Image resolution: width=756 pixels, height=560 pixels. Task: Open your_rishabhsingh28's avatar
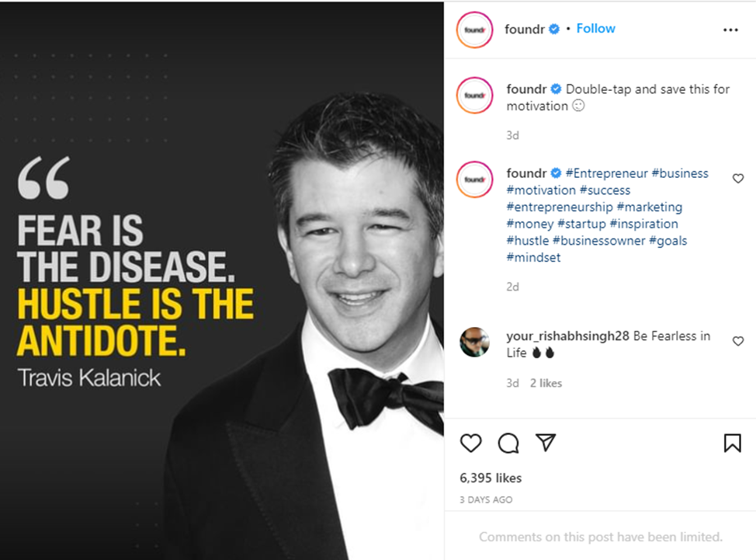tap(474, 342)
